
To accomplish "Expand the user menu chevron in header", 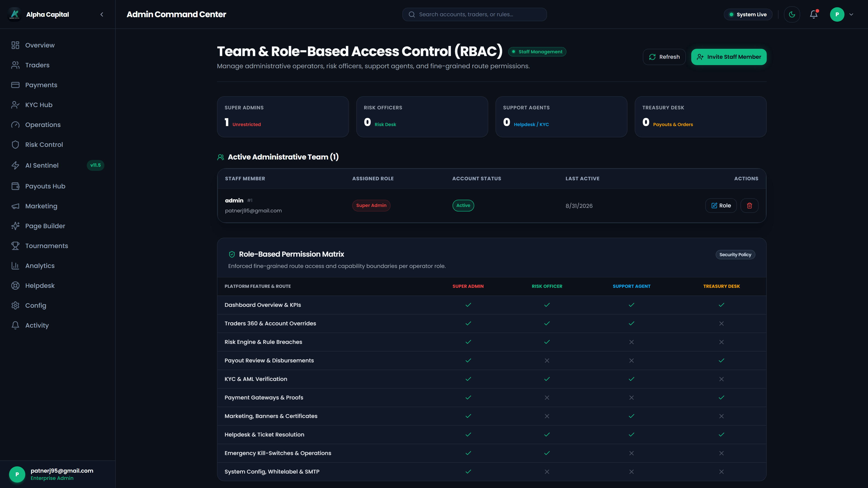I will 851,14.
